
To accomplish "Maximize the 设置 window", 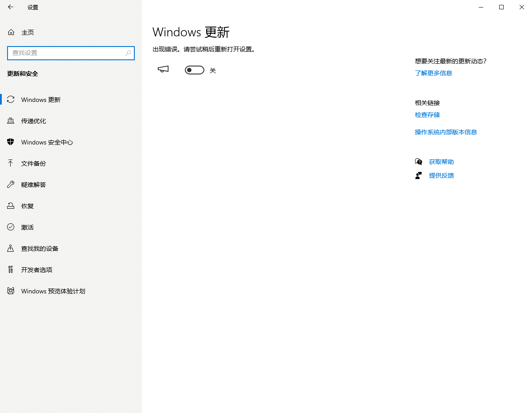I will (501, 7).
